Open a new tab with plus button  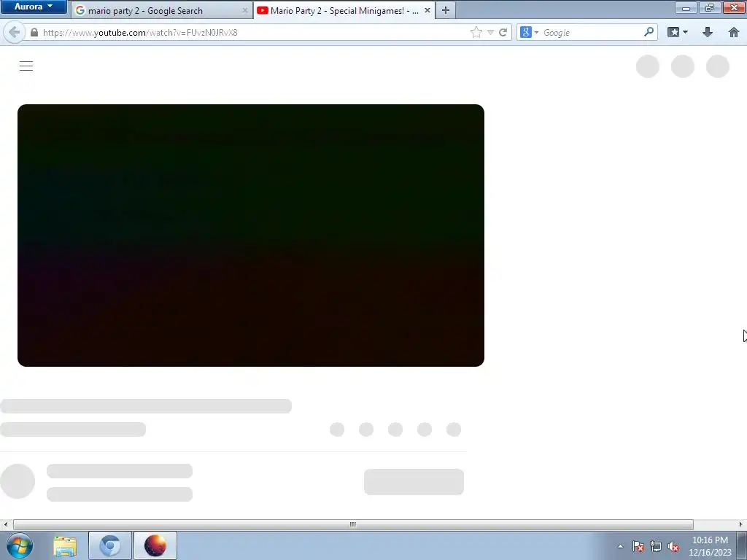coord(446,10)
